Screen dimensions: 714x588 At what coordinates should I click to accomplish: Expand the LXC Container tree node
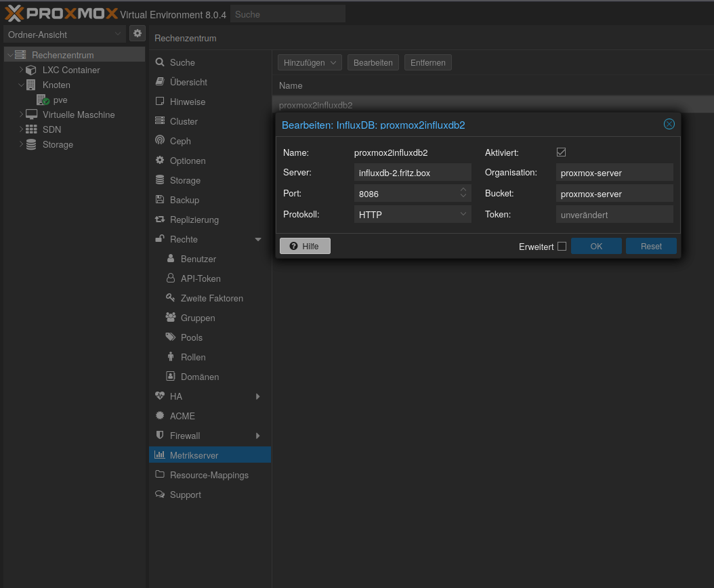coord(21,70)
